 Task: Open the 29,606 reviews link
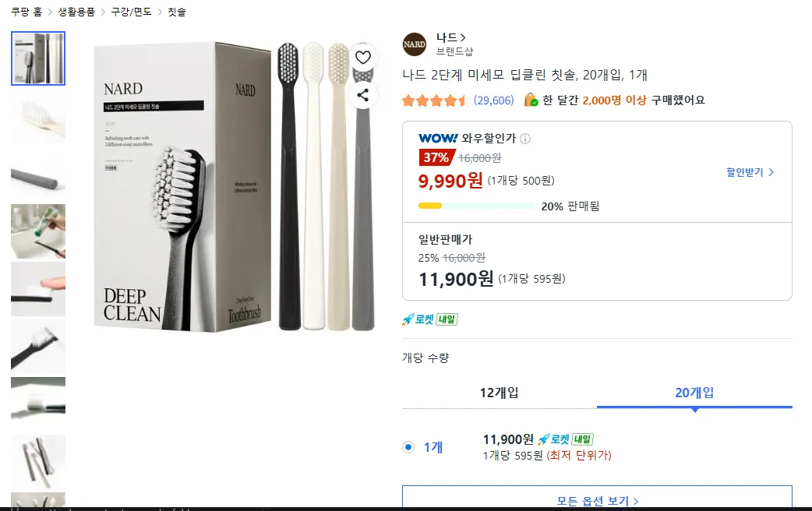(493, 100)
